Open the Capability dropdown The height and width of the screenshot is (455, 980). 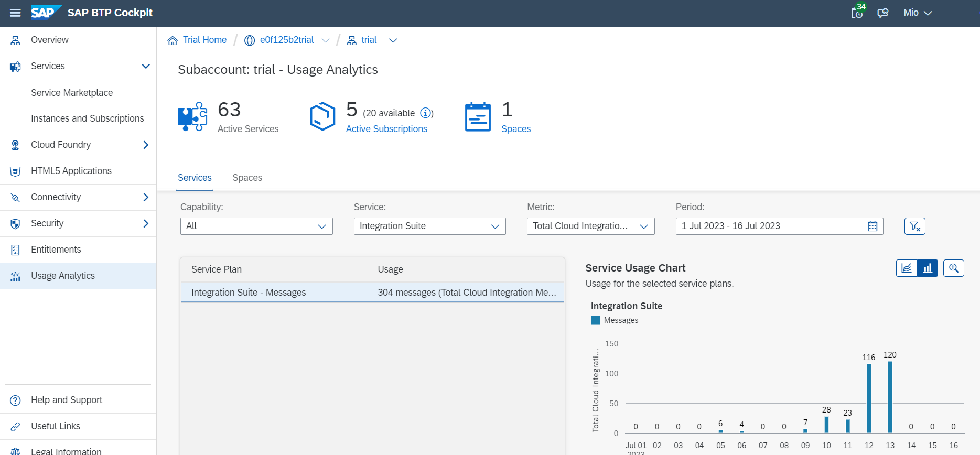(x=256, y=226)
